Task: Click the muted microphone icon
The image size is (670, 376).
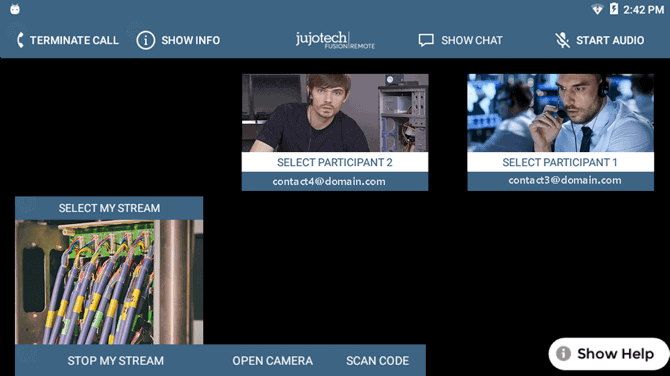Action: coord(562,40)
